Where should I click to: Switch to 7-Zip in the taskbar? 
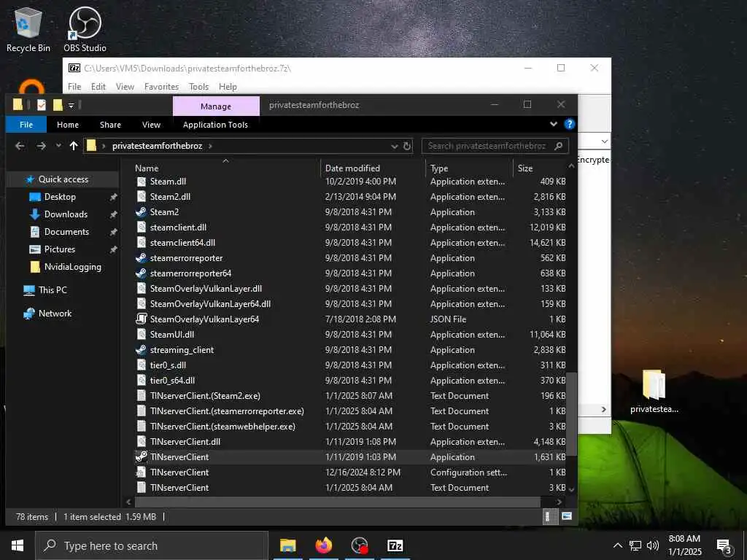[395, 545]
